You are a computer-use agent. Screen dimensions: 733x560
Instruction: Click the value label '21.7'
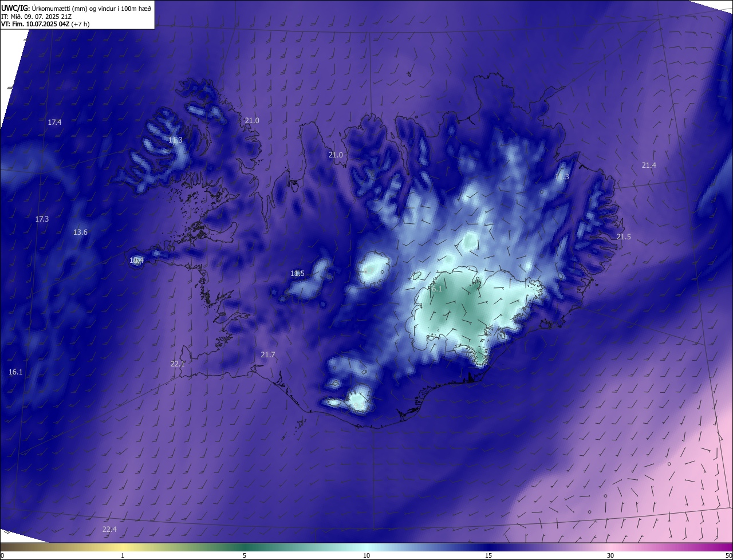268,354
